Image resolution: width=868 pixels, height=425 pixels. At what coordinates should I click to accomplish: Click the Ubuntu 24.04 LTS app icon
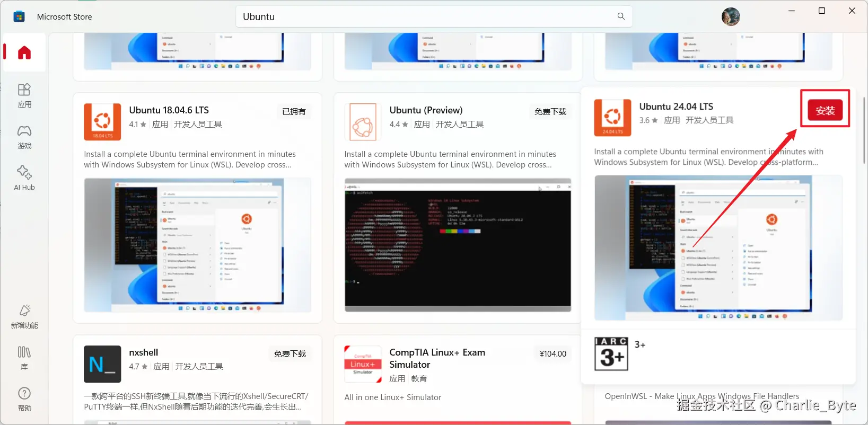pos(612,118)
